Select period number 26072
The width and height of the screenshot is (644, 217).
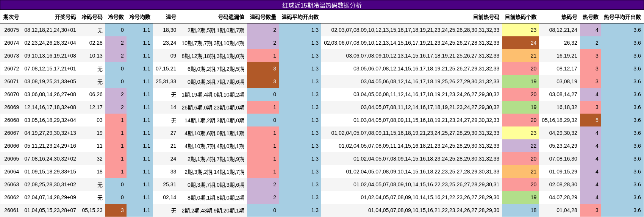pyautogui.click(x=11, y=69)
